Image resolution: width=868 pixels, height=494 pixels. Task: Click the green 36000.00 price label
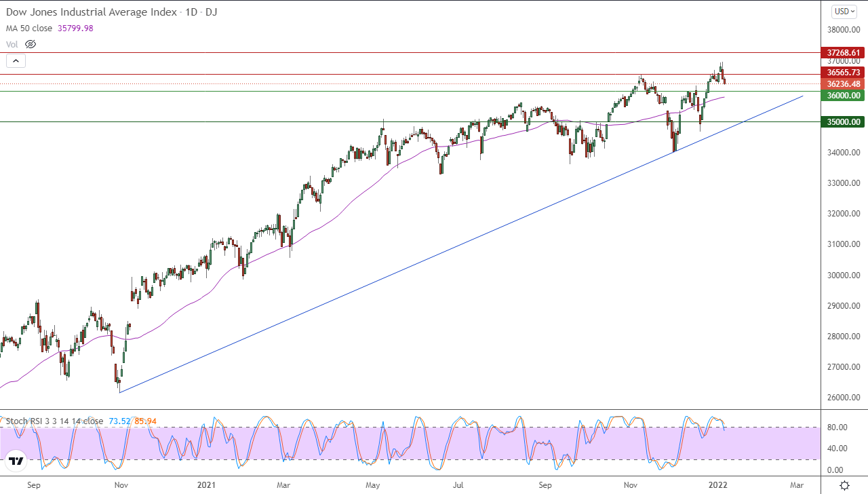[x=844, y=96]
